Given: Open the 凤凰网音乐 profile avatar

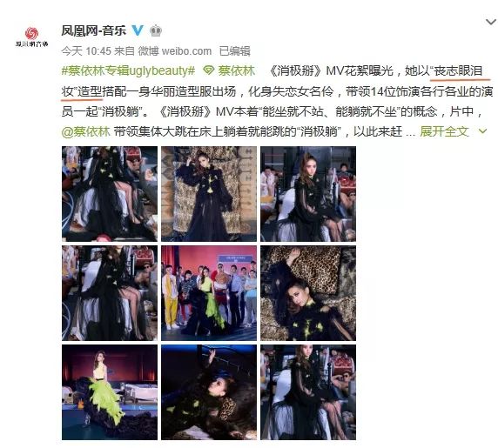Looking at the screenshot, I should [x=31, y=37].
